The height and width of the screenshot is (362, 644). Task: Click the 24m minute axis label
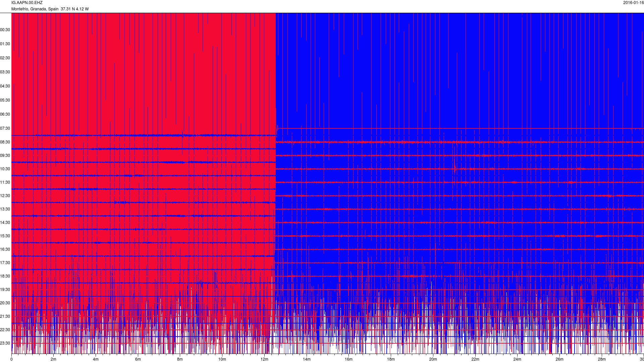tap(517, 359)
